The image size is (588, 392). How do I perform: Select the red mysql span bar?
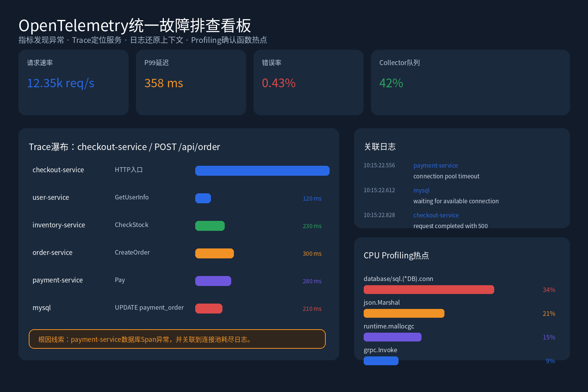coord(209,309)
